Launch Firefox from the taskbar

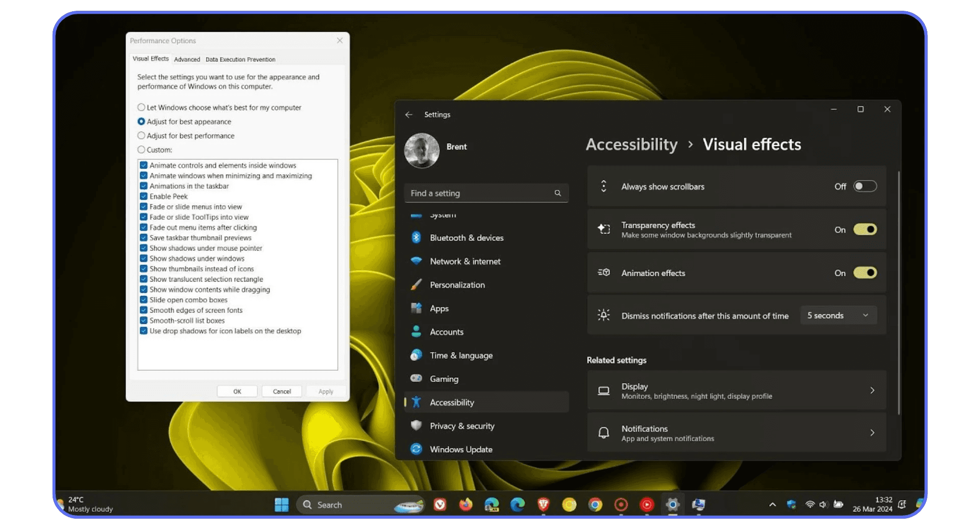tap(465, 504)
